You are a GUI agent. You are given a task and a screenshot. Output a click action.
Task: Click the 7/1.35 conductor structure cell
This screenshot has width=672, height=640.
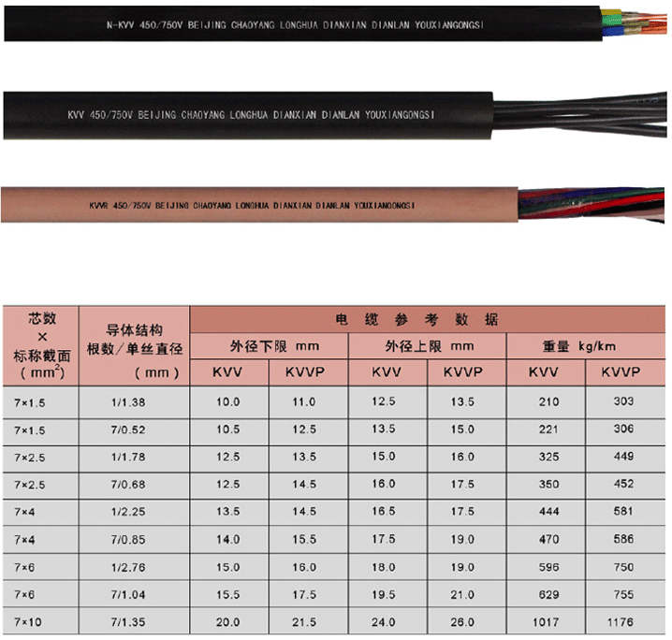coord(135,622)
